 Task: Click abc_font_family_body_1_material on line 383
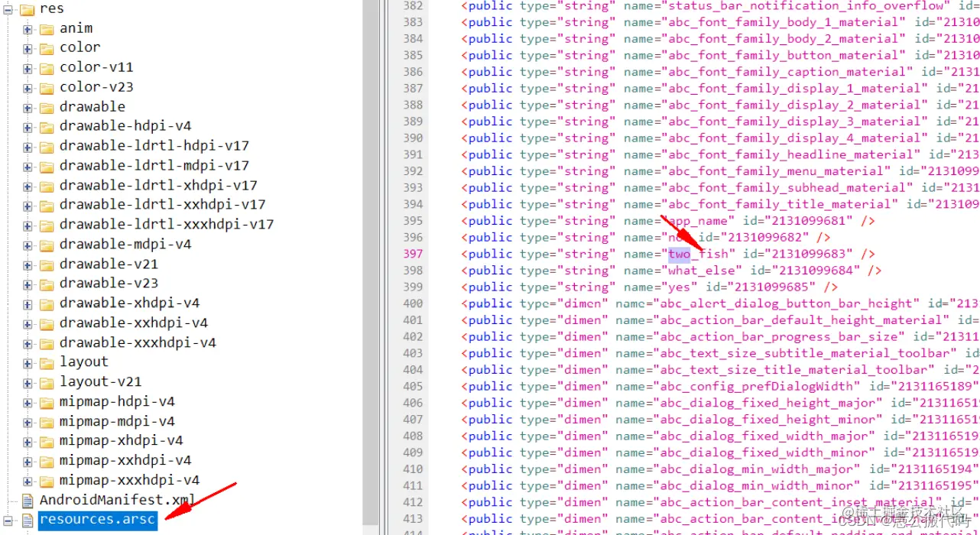tap(783, 22)
